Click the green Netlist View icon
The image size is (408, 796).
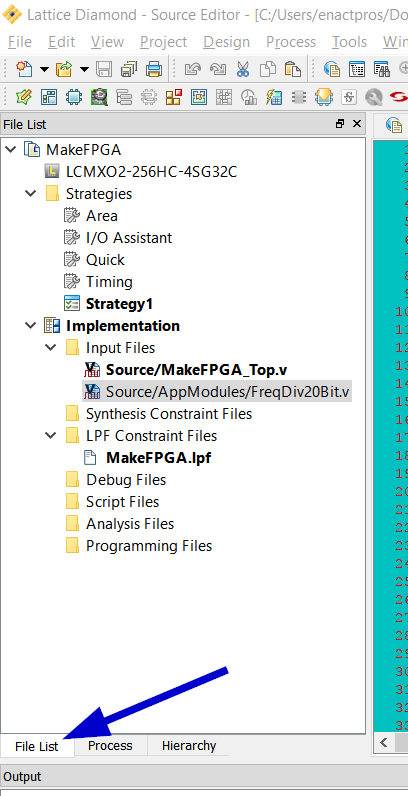[x=99, y=96]
